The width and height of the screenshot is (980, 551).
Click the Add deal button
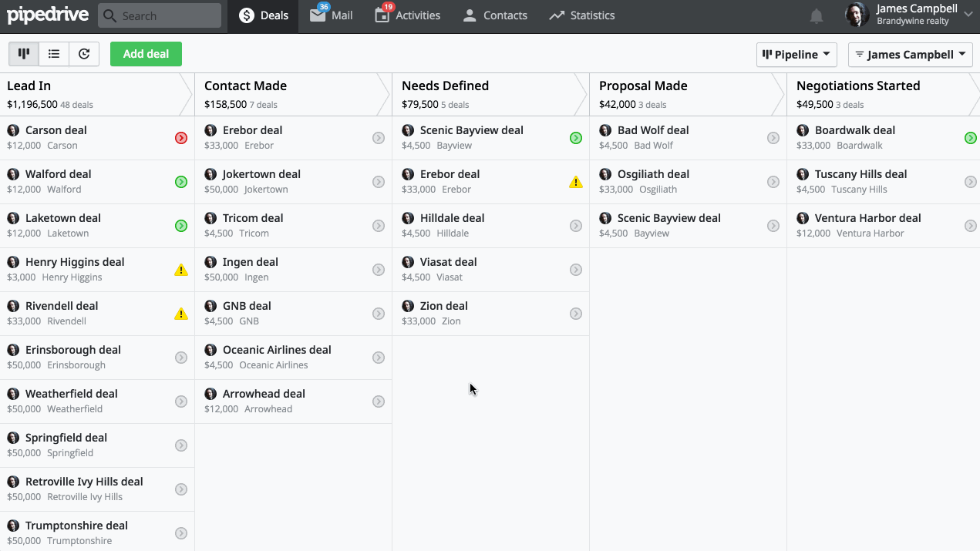coord(146,54)
